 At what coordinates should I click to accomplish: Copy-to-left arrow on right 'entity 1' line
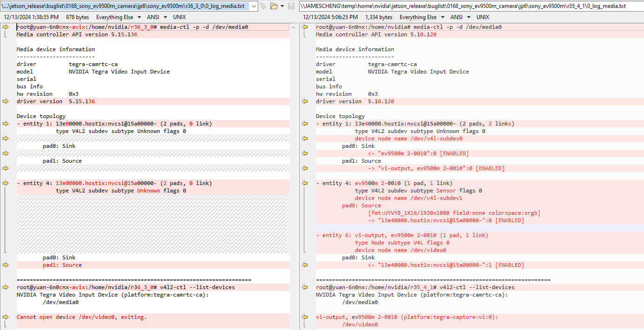click(305, 124)
